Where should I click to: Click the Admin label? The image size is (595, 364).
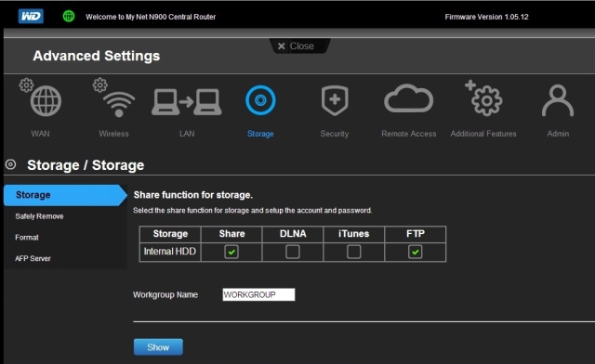tap(558, 134)
